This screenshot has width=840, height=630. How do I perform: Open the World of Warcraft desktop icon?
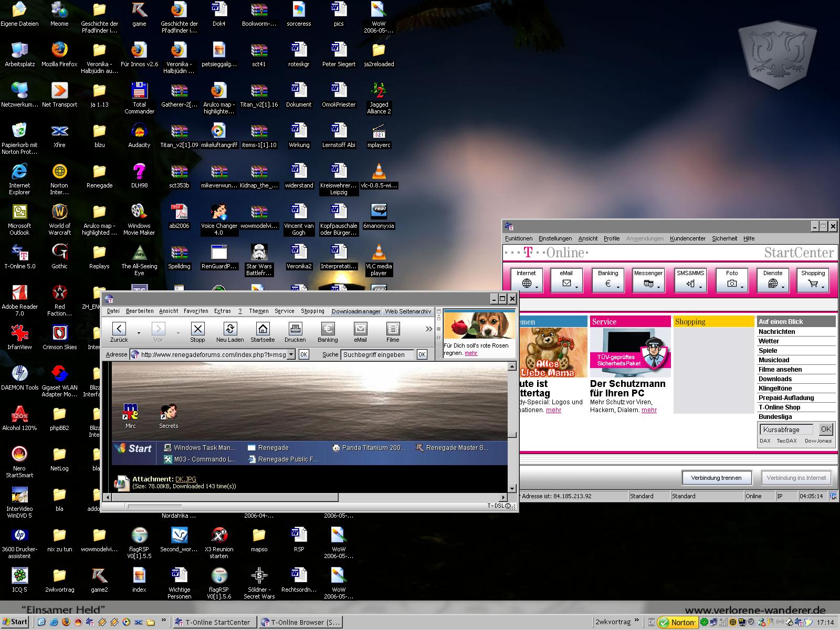(x=59, y=212)
